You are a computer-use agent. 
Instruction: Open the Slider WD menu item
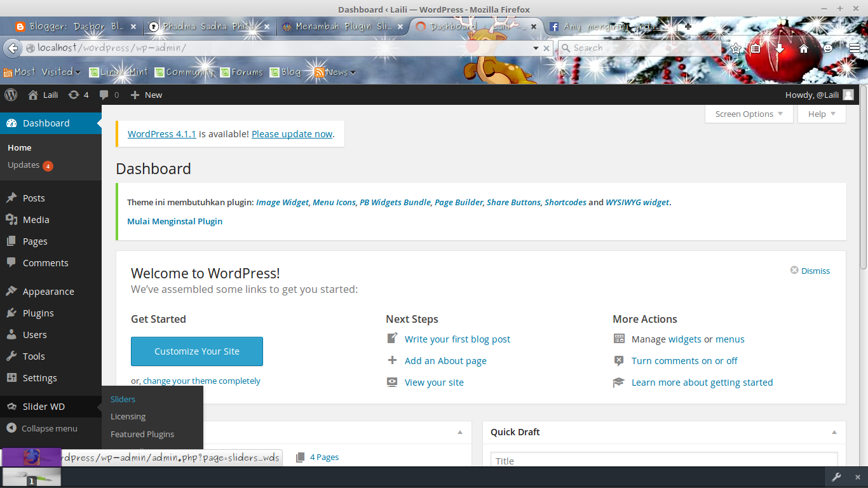click(x=51, y=407)
